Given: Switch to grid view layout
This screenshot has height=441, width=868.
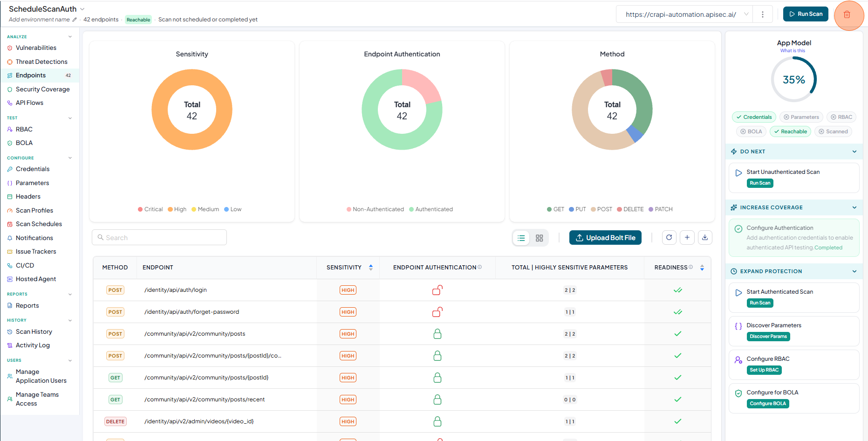Looking at the screenshot, I should 539,238.
